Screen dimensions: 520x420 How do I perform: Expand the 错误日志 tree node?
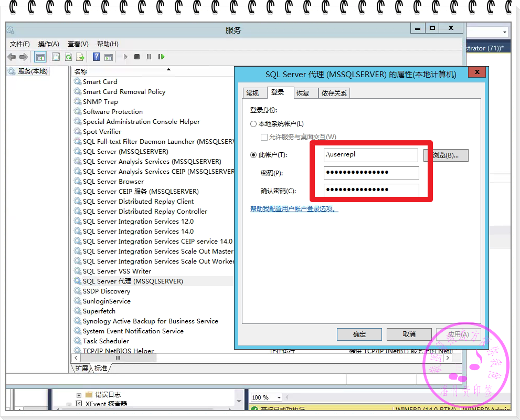(79, 395)
